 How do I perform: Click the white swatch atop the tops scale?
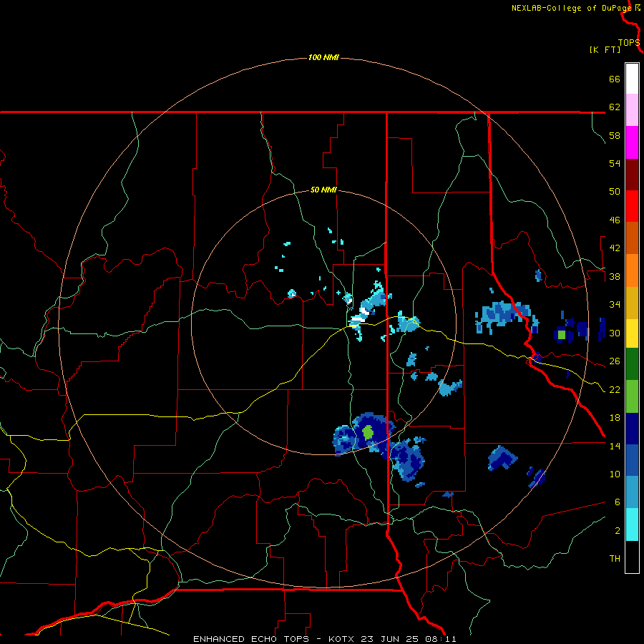tap(632, 79)
